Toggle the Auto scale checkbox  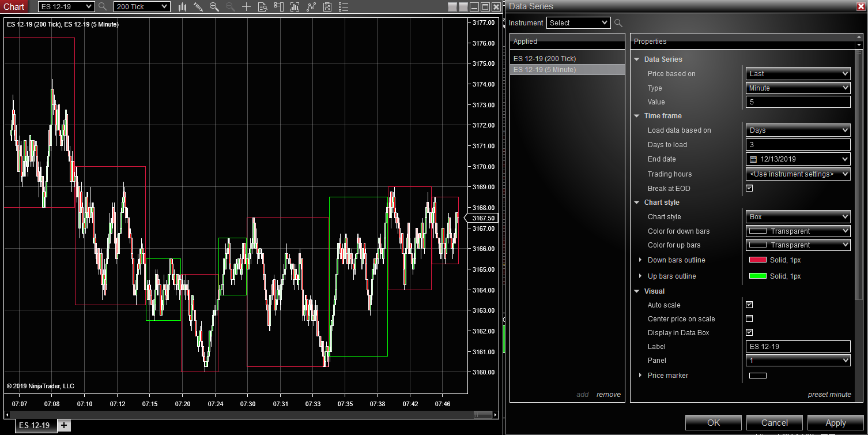pyautogui.click(x=749, y=305)
